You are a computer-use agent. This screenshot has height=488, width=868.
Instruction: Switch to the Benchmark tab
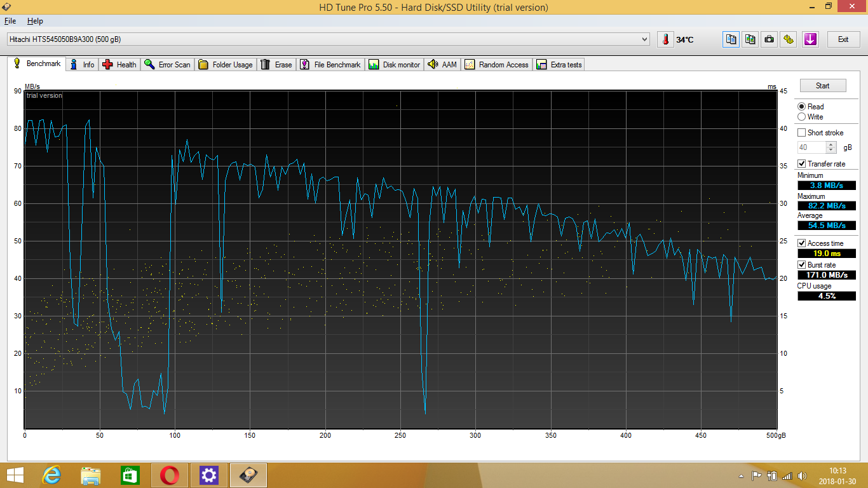click(x=37, y=64)
